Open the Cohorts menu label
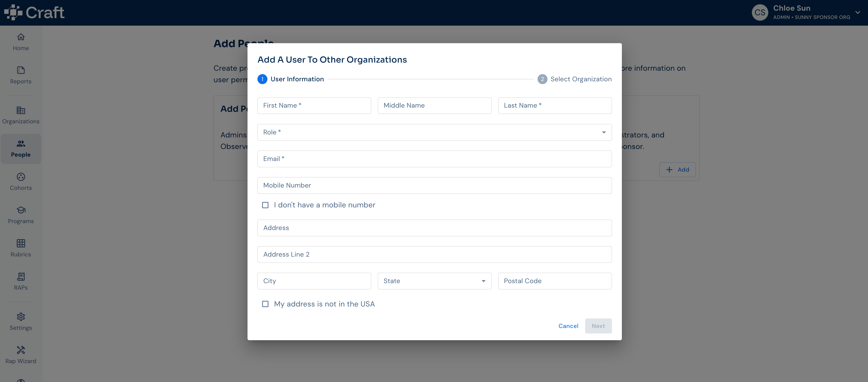Screen dimensions: 868x382 (x=21, y=188)
